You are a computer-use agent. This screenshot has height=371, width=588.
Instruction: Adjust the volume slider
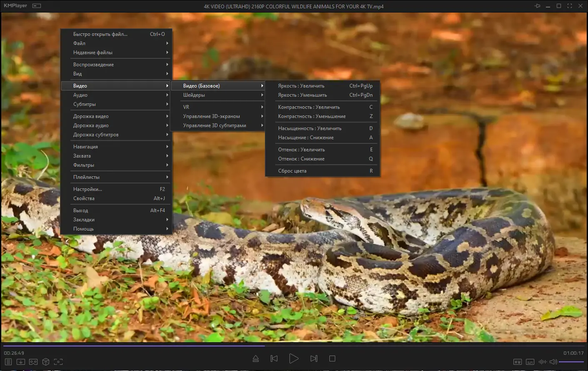571,362
